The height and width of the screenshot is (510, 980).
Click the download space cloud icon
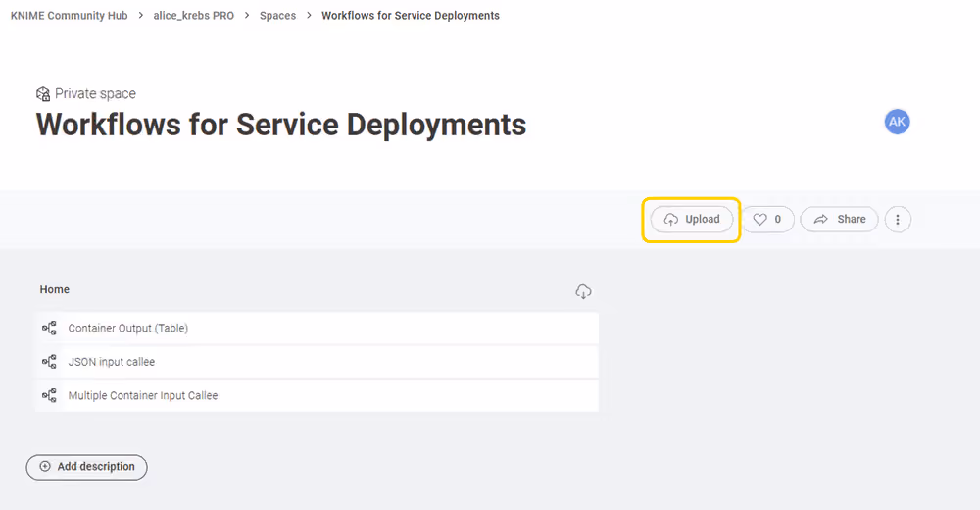coord(583,291)
